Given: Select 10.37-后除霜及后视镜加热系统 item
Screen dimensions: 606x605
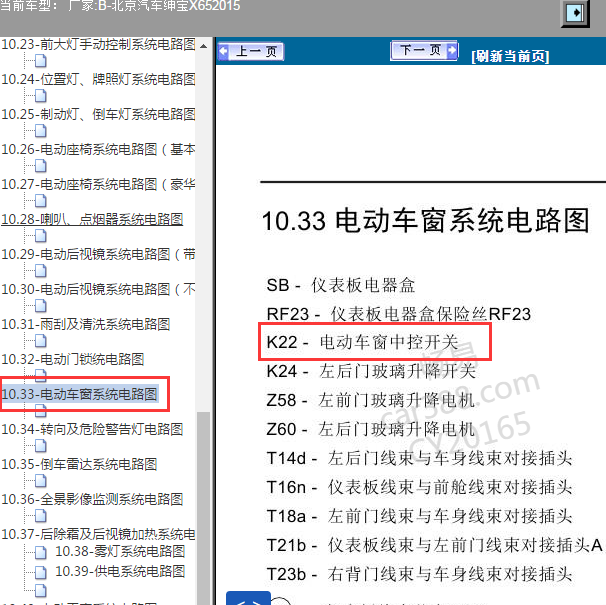Looking at the screenshot, I should pyautogui.click(x=98, y=534).
